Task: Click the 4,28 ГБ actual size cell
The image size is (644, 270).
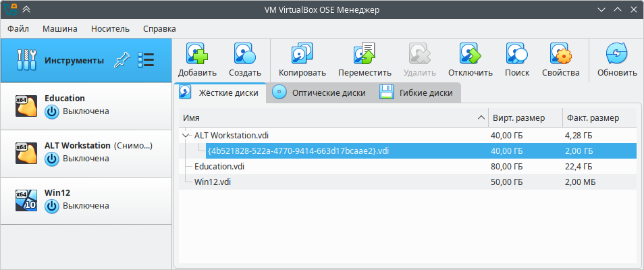Action: pos(579,135)
